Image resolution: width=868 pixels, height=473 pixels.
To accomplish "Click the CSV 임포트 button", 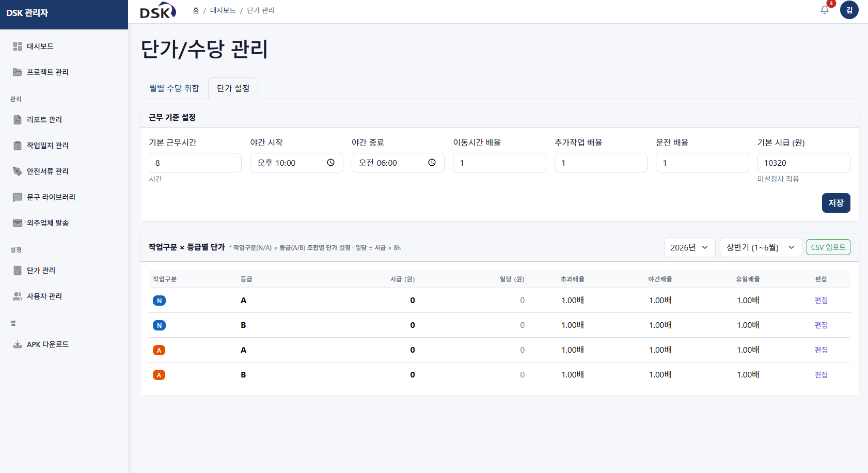I will pos(828,247).
